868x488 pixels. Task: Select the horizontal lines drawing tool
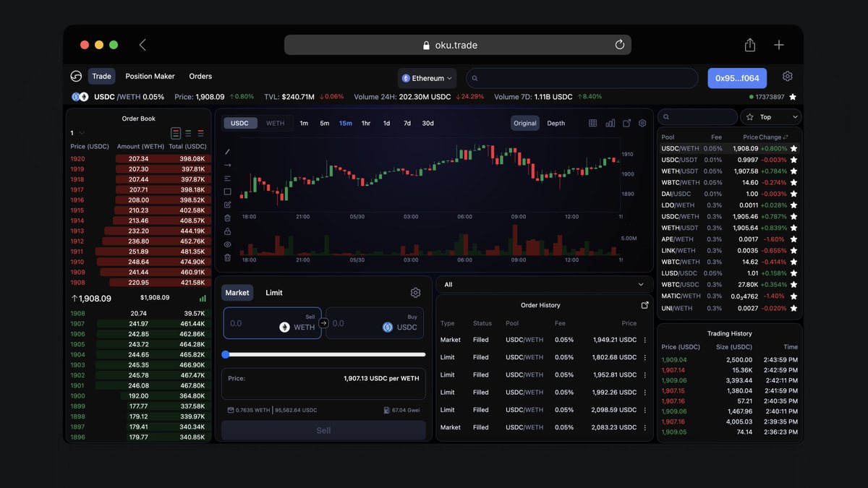point(228,179)
